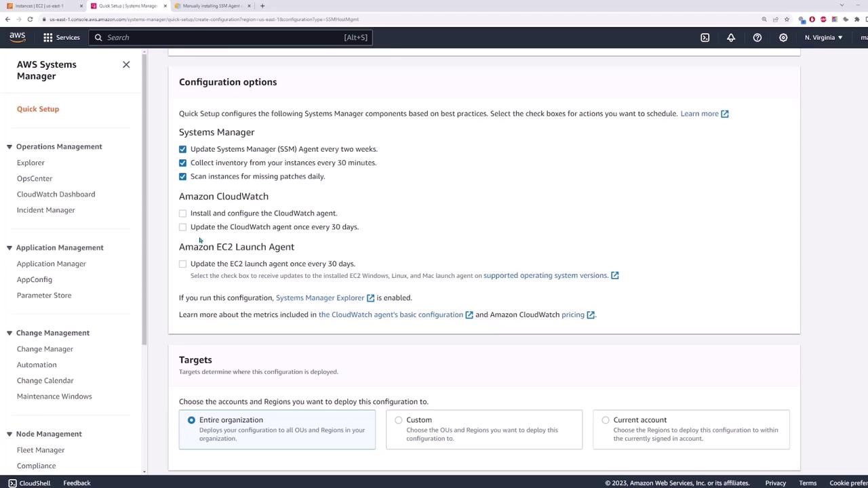The image size is (868, 488).
Task: Open the AWS console home logo
Action: click(18, 37)
